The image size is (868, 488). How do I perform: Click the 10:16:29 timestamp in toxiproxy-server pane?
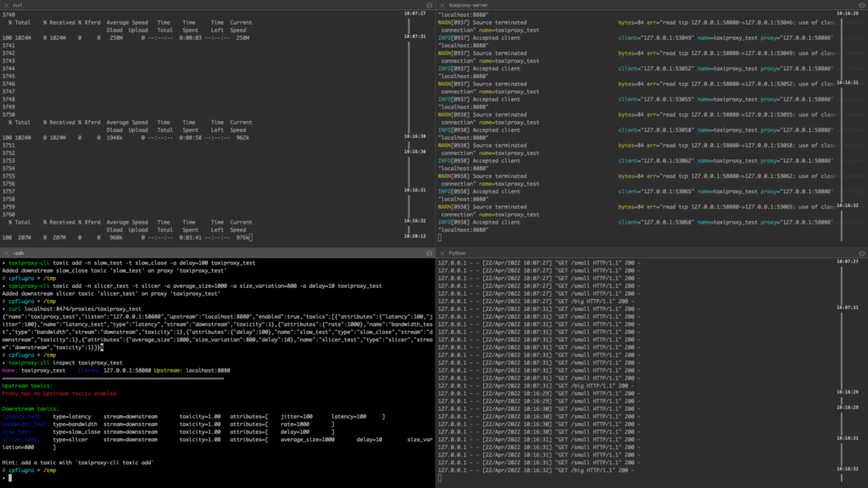coord(848,14)
